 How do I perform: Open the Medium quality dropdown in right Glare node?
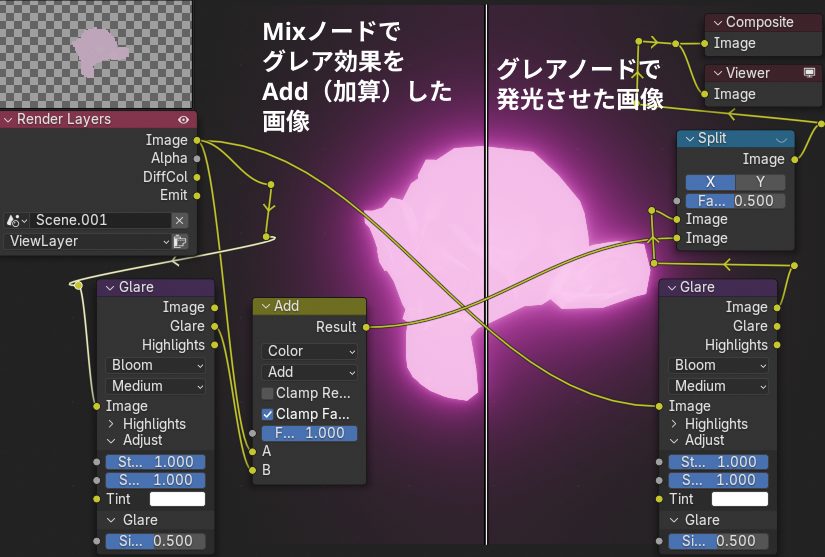718,386
